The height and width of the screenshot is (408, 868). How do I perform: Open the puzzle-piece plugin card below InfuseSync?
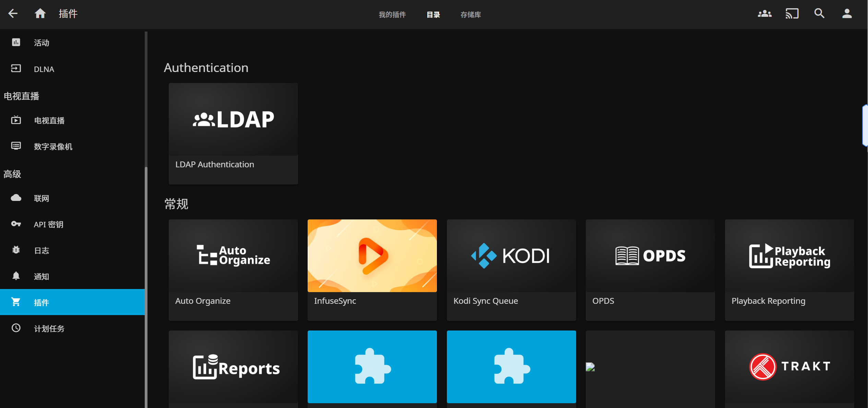(x=372, y=367)
